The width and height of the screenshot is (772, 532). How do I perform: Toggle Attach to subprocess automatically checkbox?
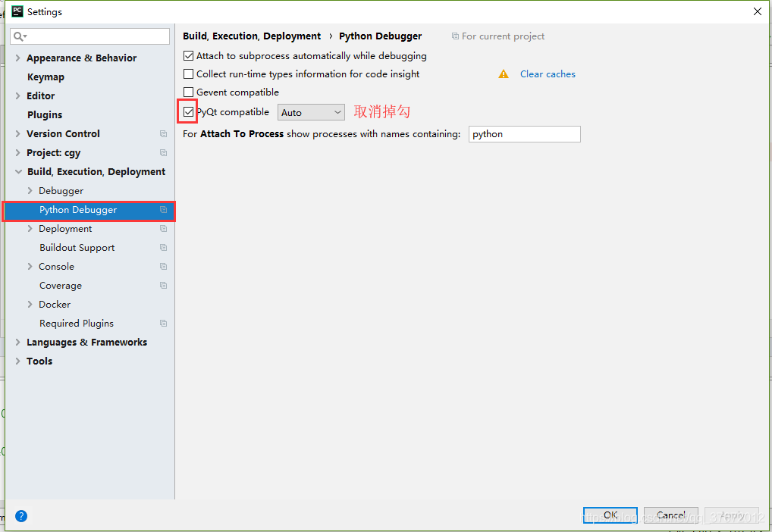[x=189, y=56]
